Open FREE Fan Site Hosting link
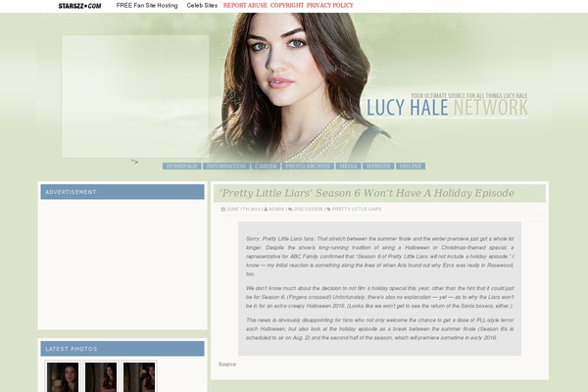The height and width of the screenshot is (392, 588). click(147, 6)
